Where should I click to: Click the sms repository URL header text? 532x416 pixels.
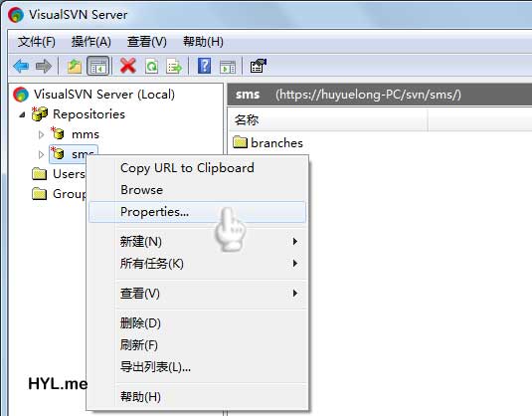[x=369, y=95]
